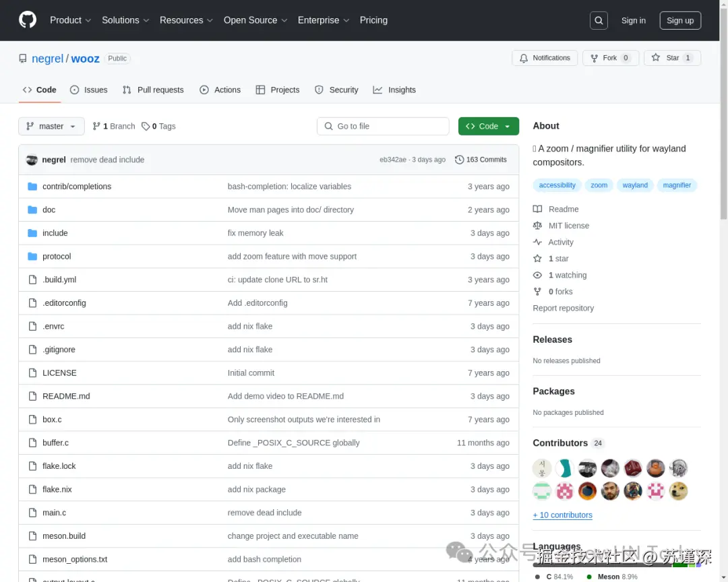Open commit 'fix memory leak'

255,233
